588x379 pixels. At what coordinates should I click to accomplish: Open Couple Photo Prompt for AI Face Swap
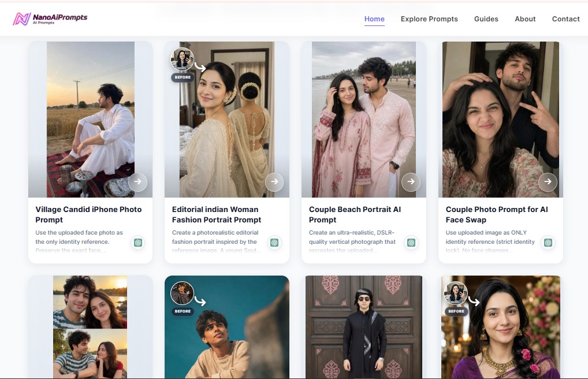(x=497, y=215)
